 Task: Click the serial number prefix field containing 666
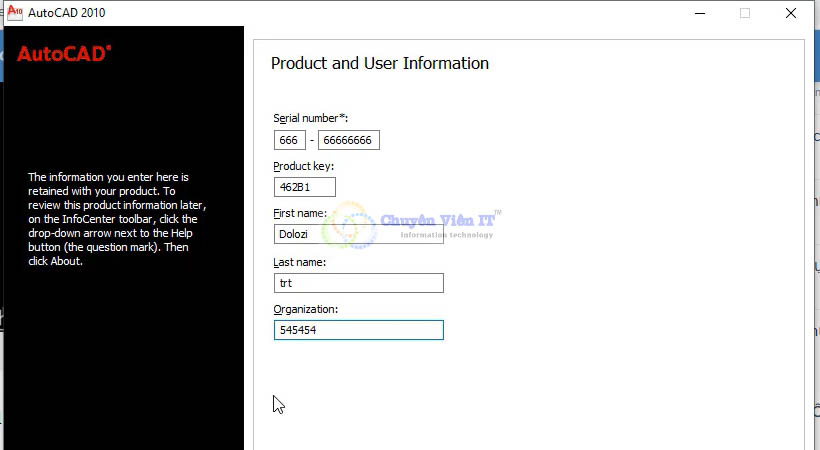(289, 140)
